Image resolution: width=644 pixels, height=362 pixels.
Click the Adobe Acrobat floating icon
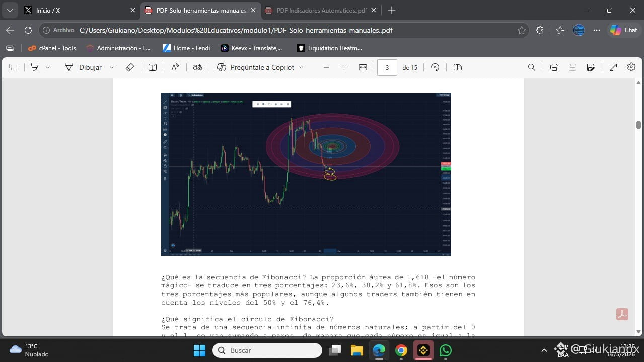tap(622, 314)
